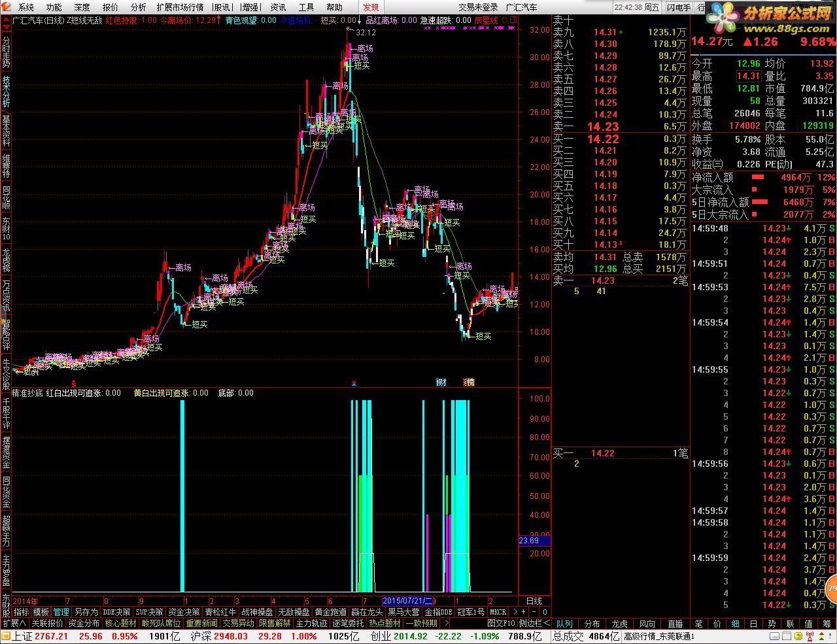The width and height of the screenshot is (837, 644).
Task: Open the 系统 menu
Action: pos(26,7)
